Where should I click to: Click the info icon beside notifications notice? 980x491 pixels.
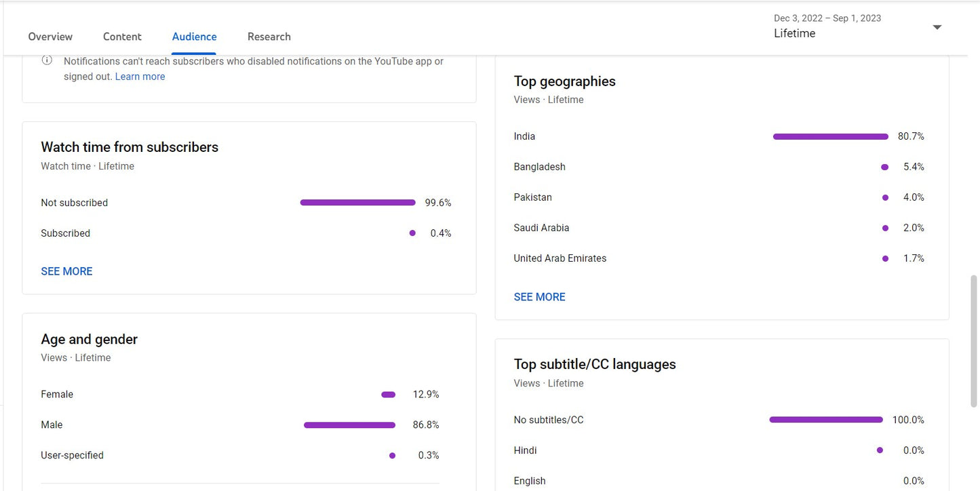coord(47,60)
